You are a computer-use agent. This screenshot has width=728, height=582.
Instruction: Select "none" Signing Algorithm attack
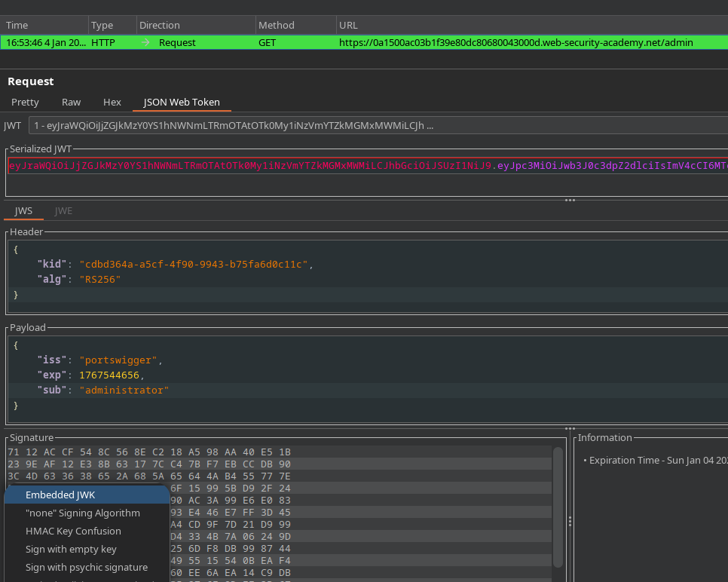(x=82, y=513)
